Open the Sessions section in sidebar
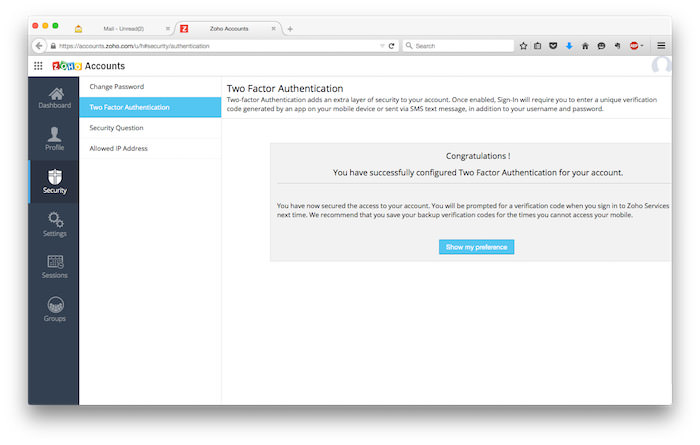Viewport: 700px width, 445px height. point(54,267)
